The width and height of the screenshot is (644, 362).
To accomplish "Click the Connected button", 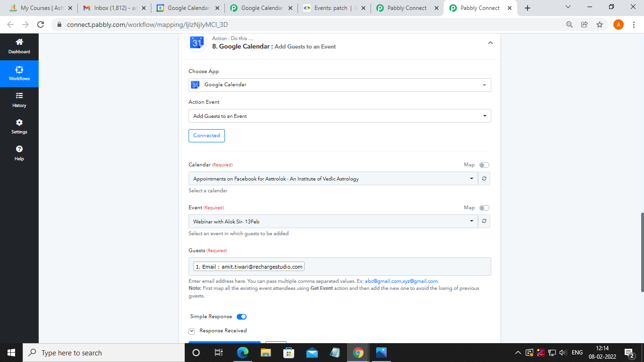I will pos(206,136).
